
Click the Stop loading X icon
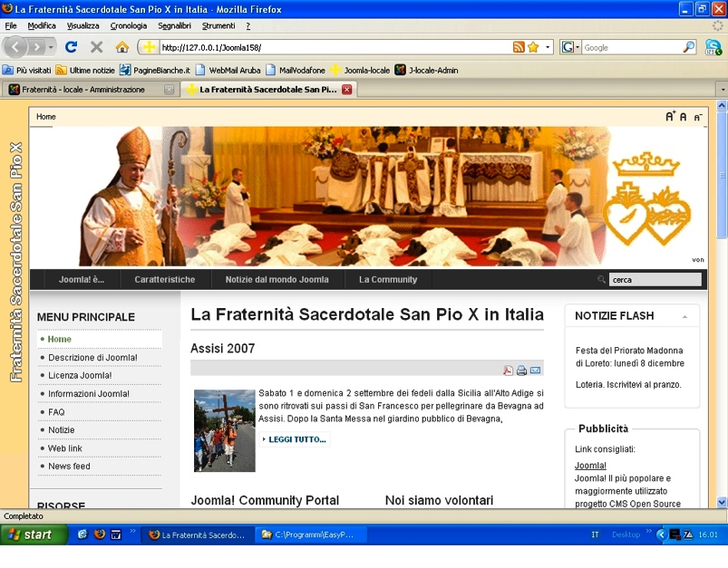[97, 47]
